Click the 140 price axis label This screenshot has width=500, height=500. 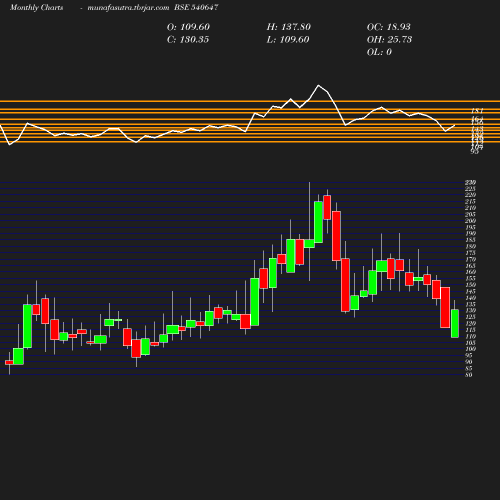[470, 298]
